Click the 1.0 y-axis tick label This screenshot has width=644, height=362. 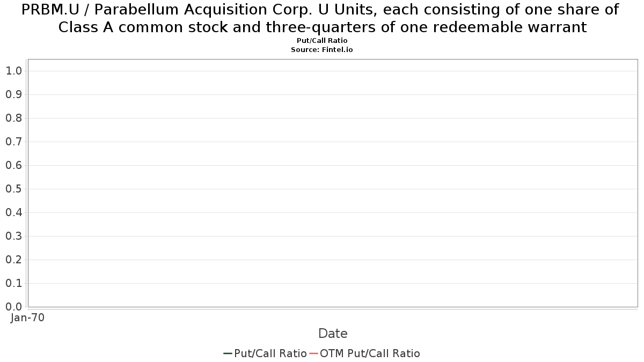point(13,71)
